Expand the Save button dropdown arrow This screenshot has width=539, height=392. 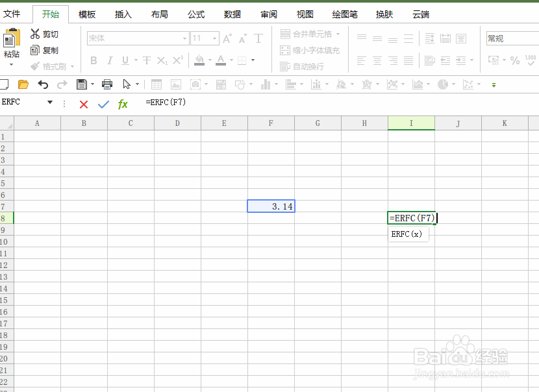click(92, 84)
